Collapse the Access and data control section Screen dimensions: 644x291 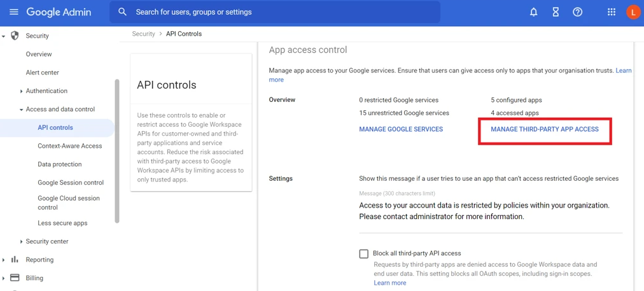(x=21, y=110)
